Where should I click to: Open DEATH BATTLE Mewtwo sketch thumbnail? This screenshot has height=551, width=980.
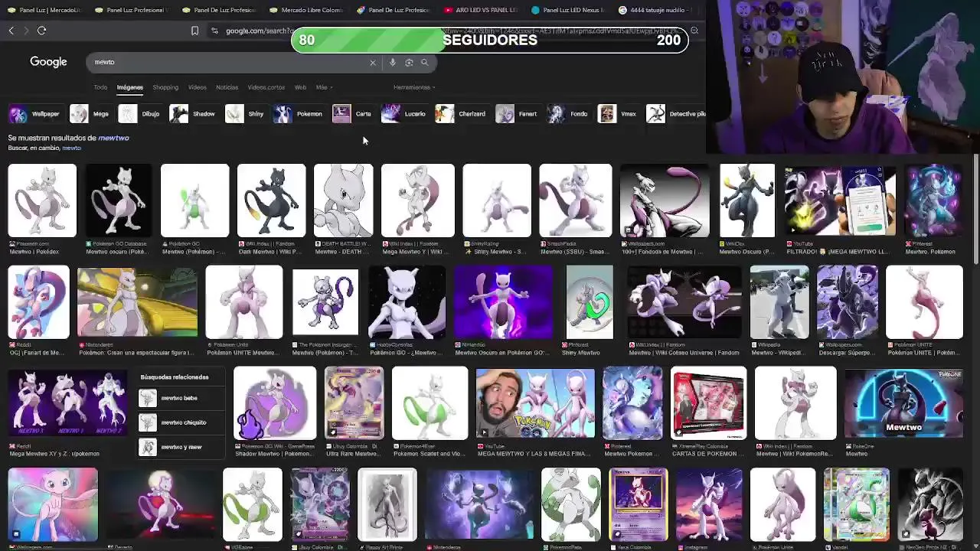pyautogui.click(x=343, y=201)
